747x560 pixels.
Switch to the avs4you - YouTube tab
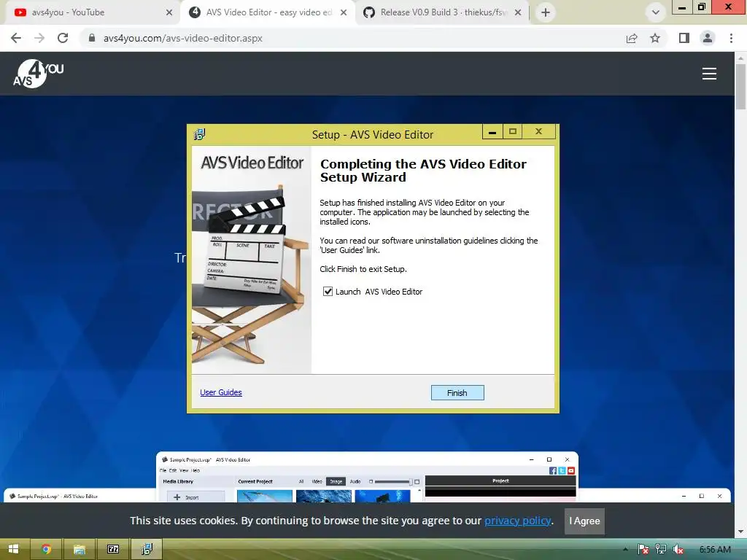[x=86, y=12]
